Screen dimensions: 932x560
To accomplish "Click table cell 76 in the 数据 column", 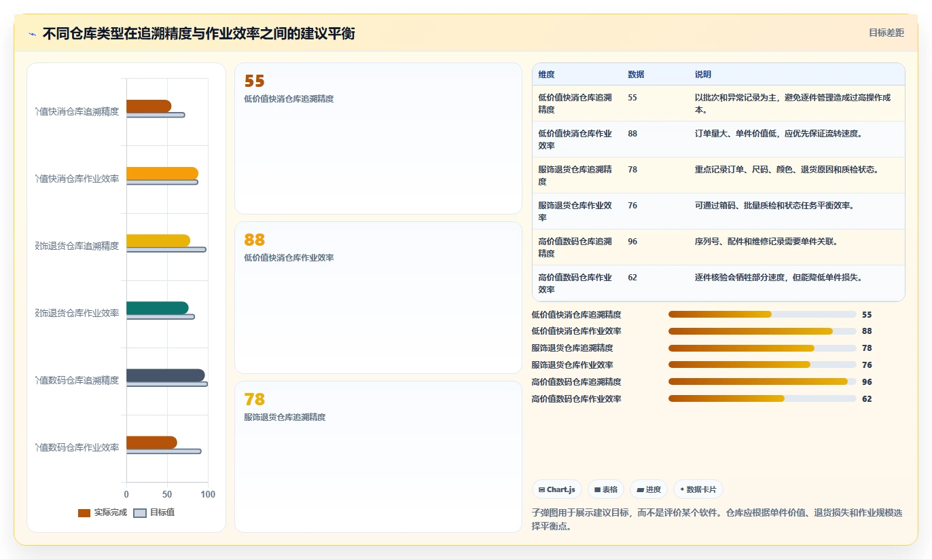I will click(x=632, y=205).
